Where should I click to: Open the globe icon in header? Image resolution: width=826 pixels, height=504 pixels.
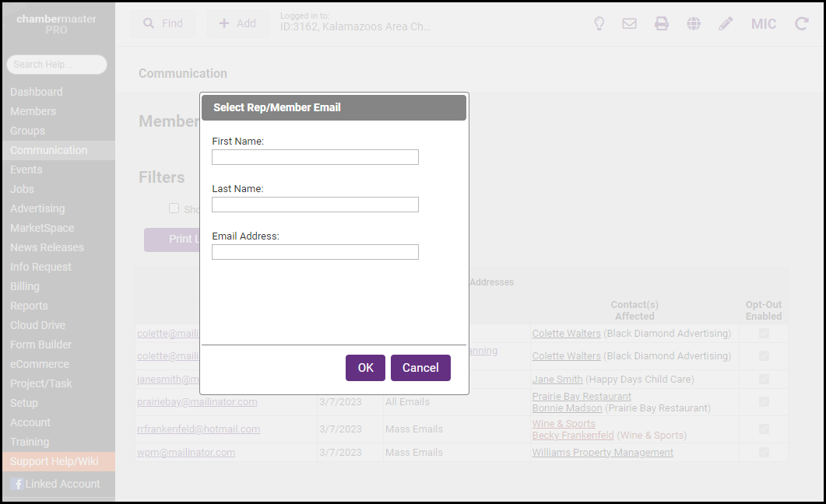pyautogui.click(x=694, y=23)
